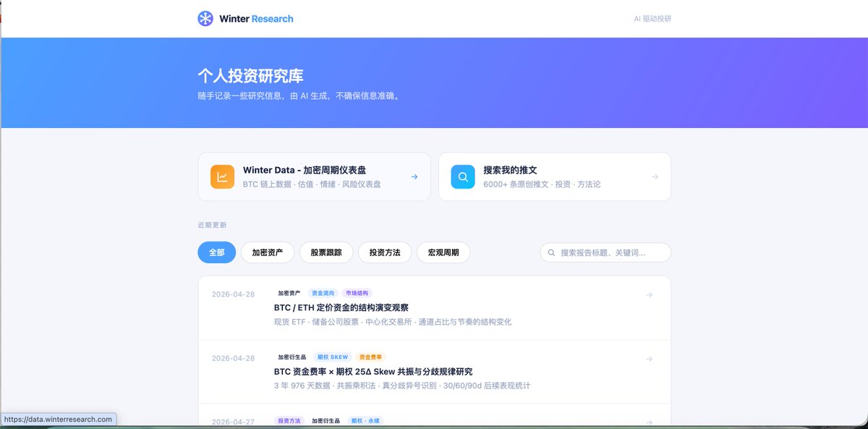The height and width of the screenshot is (429, 868).
Task: Click the 加密资产 tag on the first report
Action: pos(289,294)
